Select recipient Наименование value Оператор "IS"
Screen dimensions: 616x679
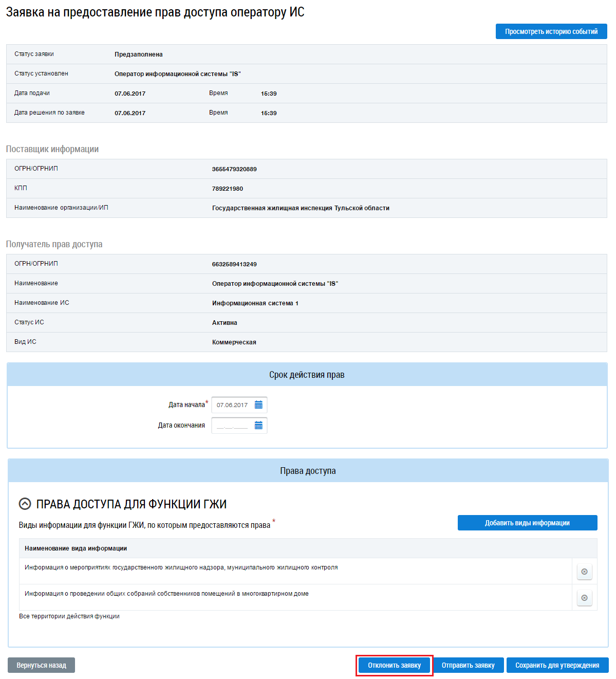point(275,284)
